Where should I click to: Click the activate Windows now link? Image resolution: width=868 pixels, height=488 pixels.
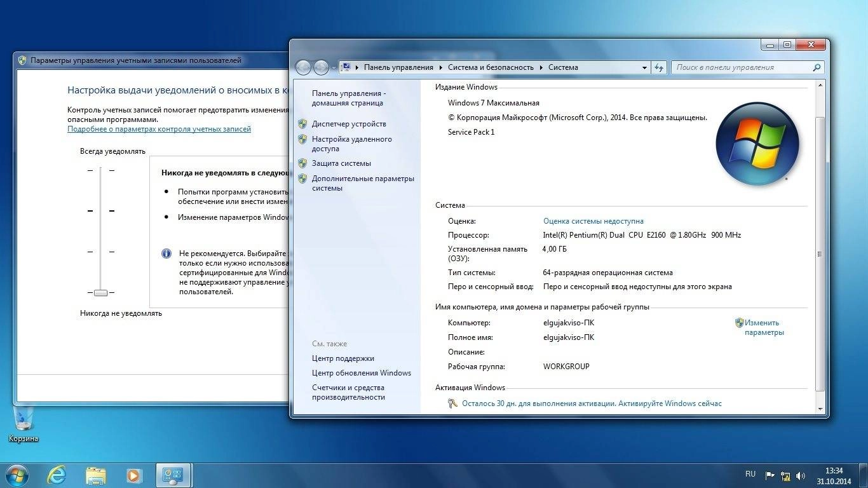592,403
